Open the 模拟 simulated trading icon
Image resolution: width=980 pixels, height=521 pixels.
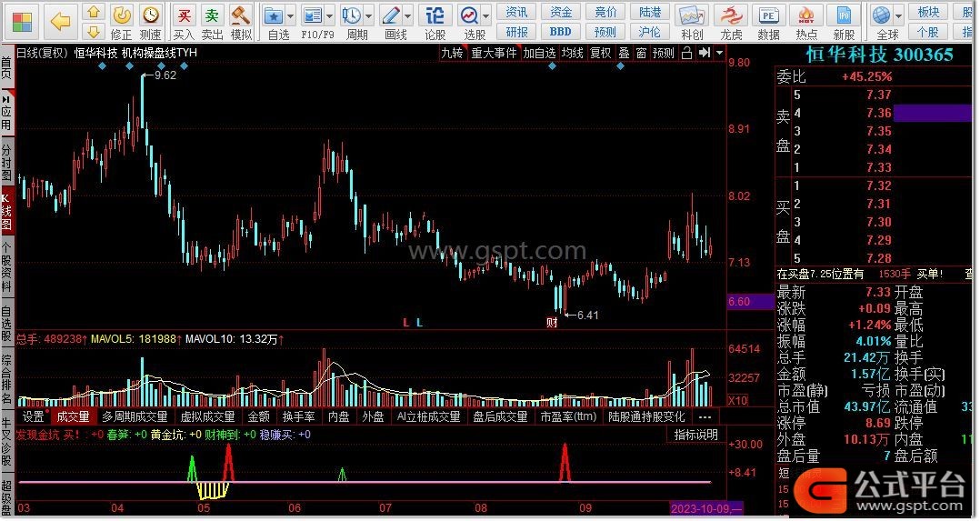tap(241, 22)
